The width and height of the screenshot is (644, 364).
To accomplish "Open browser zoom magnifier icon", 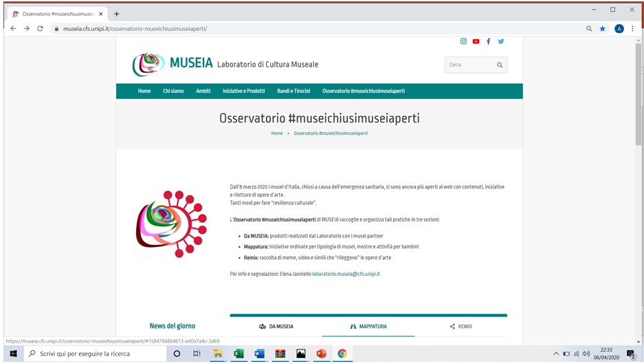I will (x=589, y=28).
